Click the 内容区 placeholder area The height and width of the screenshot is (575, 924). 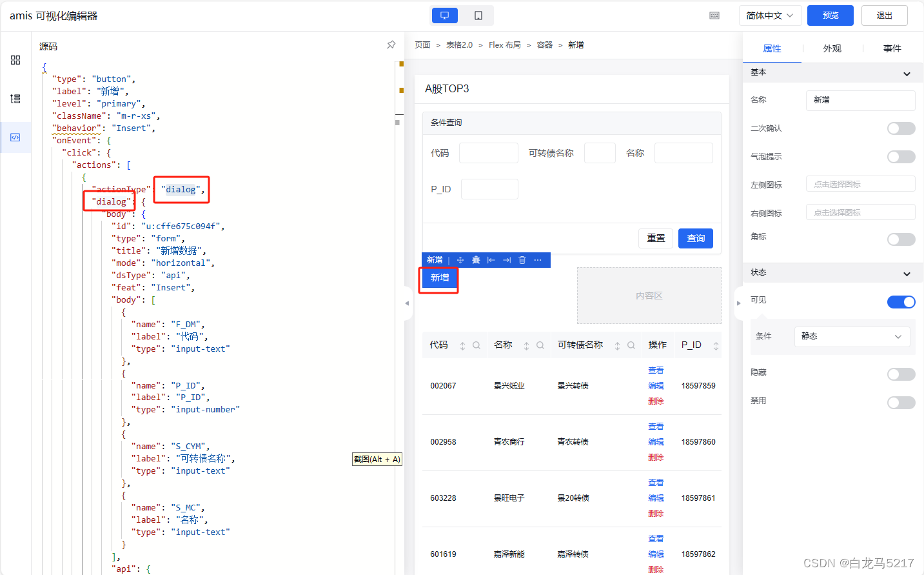tap(649, 296)
